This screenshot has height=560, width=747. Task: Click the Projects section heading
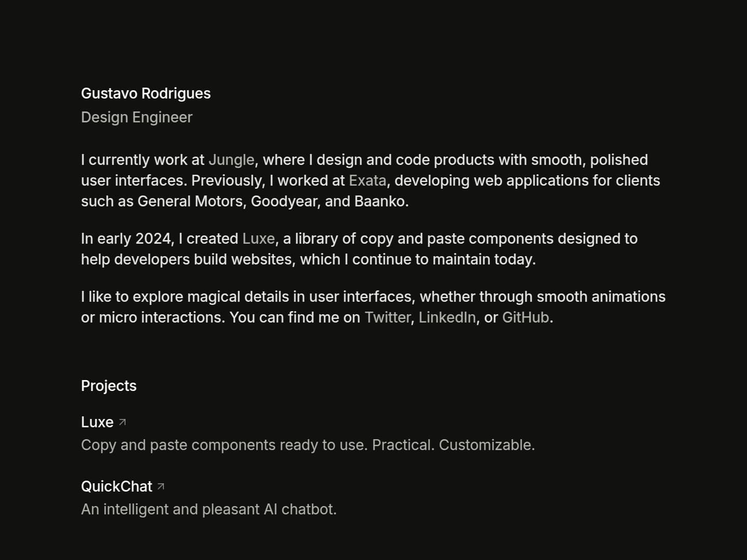pos(108,386)
